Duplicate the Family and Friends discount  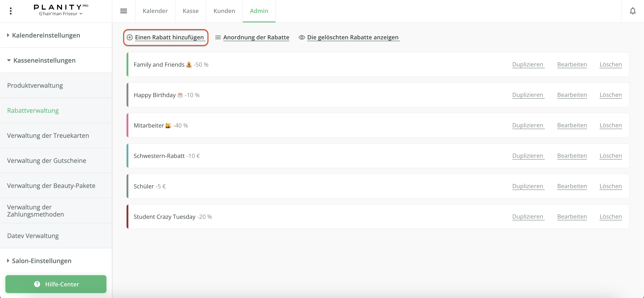527,64
